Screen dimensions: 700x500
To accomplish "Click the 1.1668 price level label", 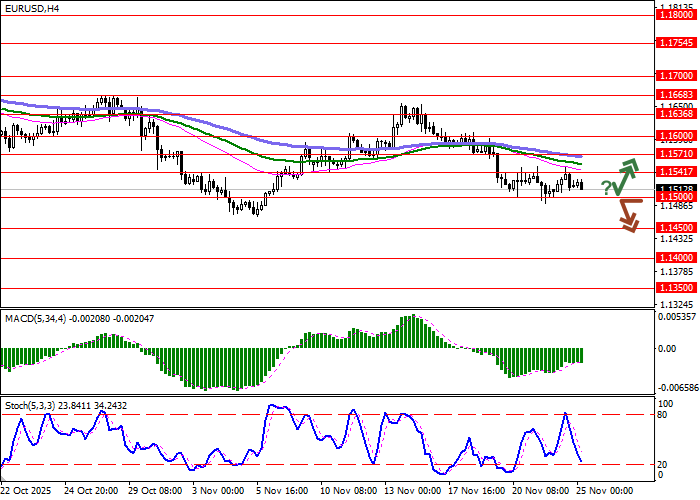I will (x=676, y=95).
